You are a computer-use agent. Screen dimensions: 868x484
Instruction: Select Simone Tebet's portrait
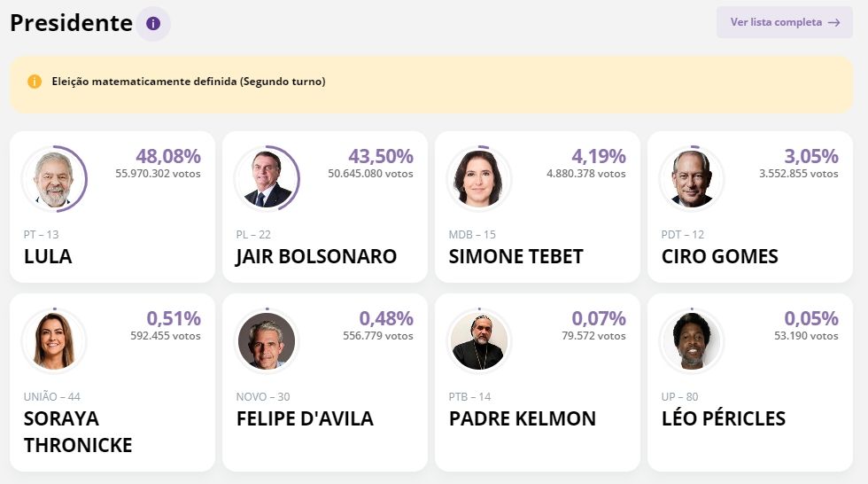point(479,179)
